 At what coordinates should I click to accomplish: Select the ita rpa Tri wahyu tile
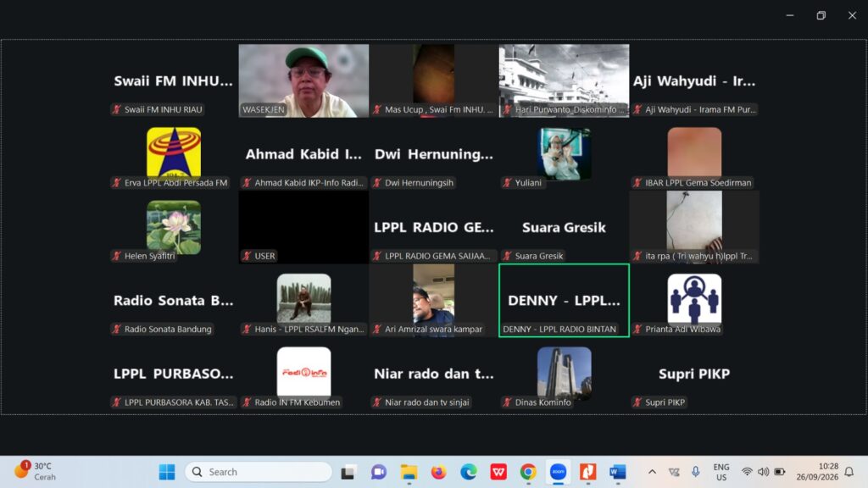(694, 227)
